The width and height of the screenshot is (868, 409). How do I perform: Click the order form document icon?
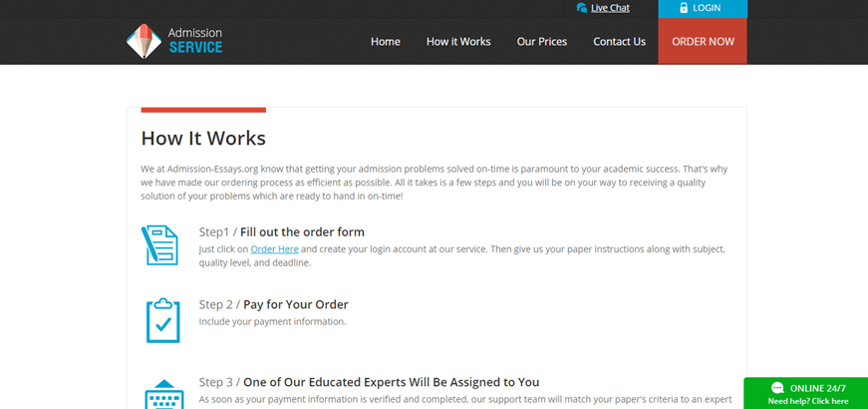pos(159,245)
